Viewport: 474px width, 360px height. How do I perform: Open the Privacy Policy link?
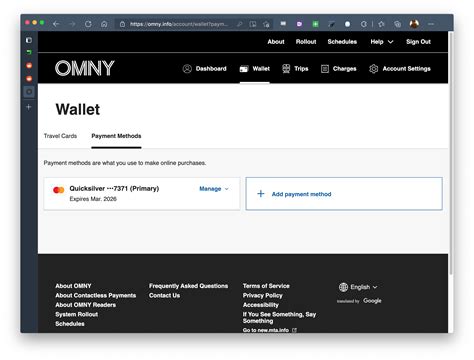click(262, 295)
